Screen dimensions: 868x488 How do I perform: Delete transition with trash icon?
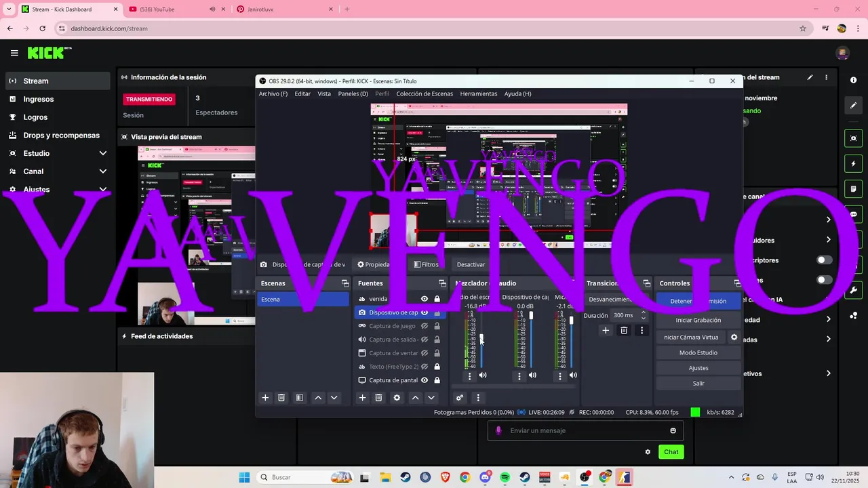pyautogui.click(x=624, y=330)
